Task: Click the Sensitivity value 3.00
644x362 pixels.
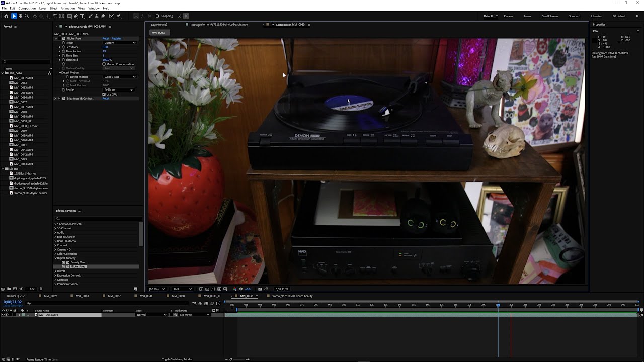Action: 105,47
